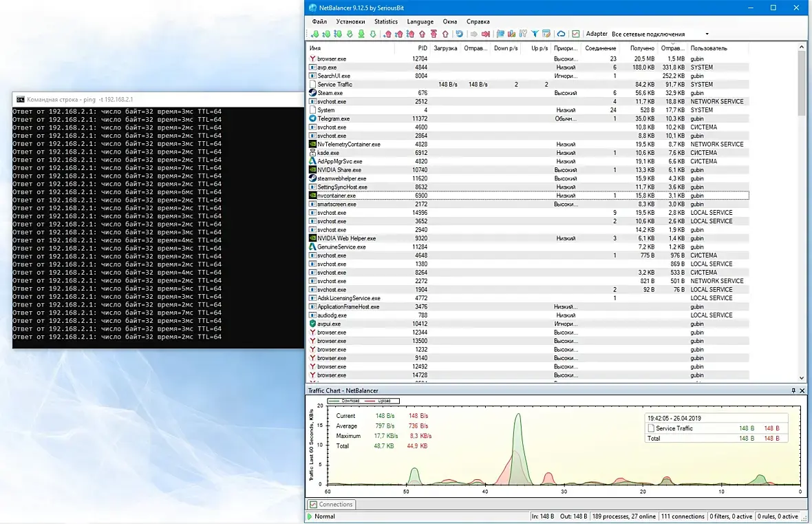The width and height of the screenshot is (812, 524).
Task: Click grey right arrow toolbar icon
Action: pos(474,34)
